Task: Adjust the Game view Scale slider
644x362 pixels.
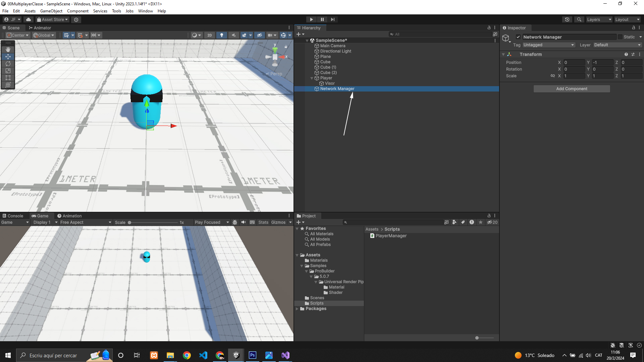Action: (x=129, y=223)
